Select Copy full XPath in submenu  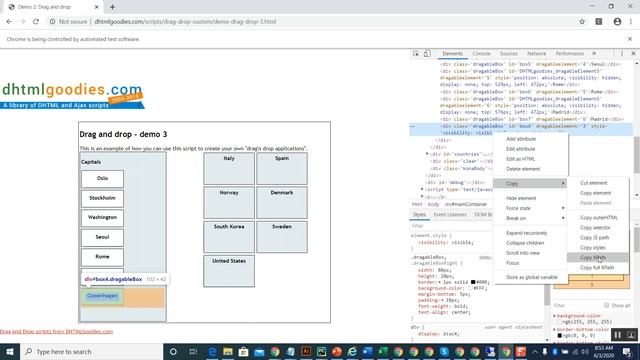[x=597, y=268]
